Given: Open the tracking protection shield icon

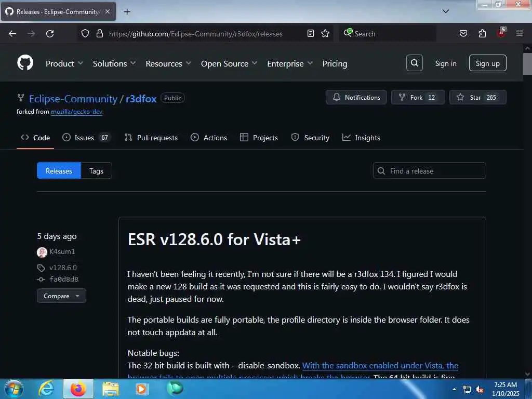Looking at the screenshot, I should pyautogui.click(x=85, y=33).
